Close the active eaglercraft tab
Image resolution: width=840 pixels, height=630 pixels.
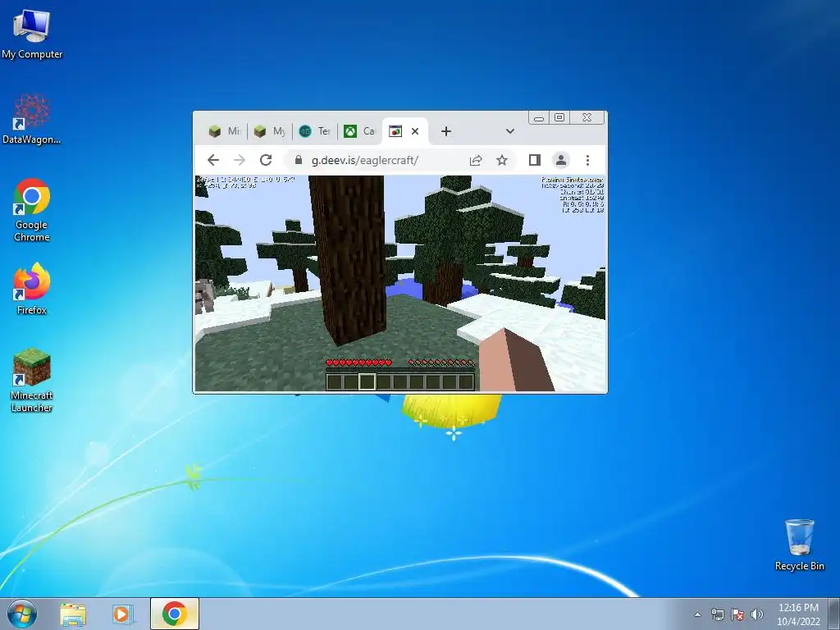coord(415,131)
